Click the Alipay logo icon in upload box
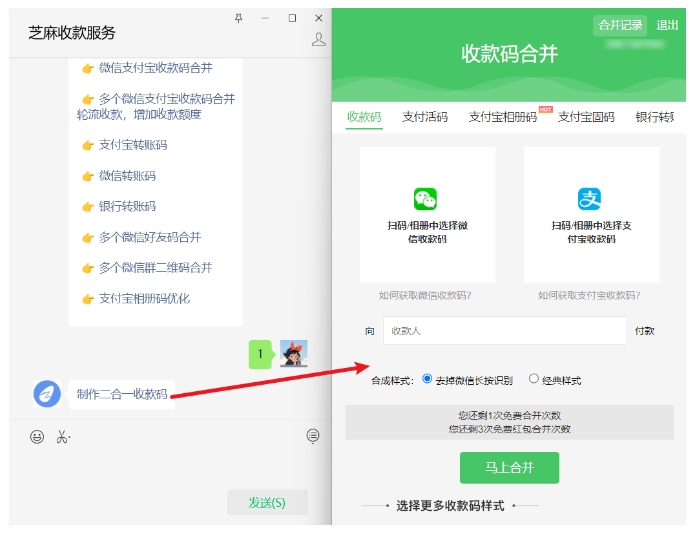Image resolution: width=692 pixels, height=544 pixels. [x=590, y=199]
